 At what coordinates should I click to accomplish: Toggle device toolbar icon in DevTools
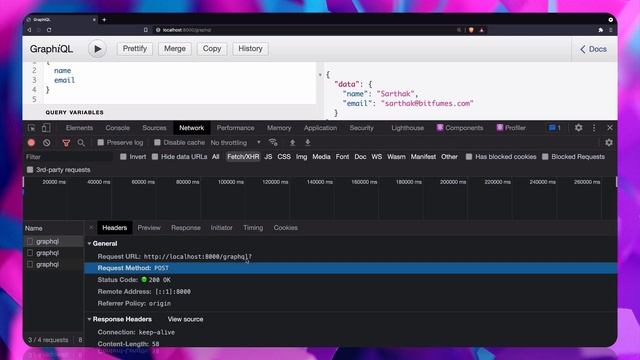pyautogui.click(x=46, y=128)
